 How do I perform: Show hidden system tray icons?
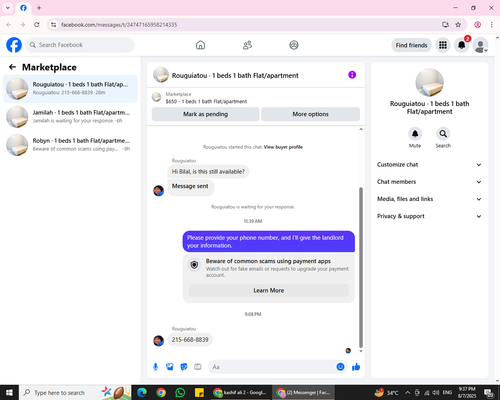click(x=407, y=393)
